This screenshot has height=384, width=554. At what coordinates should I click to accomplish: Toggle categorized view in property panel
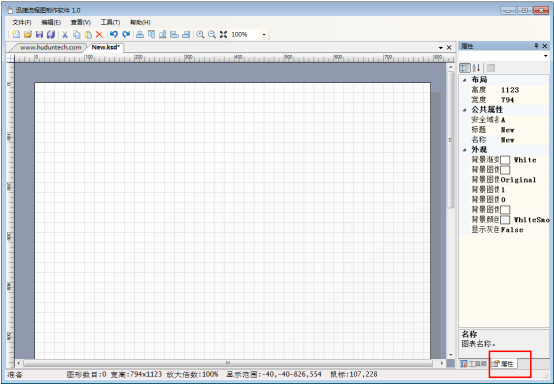tap(465, 67)
